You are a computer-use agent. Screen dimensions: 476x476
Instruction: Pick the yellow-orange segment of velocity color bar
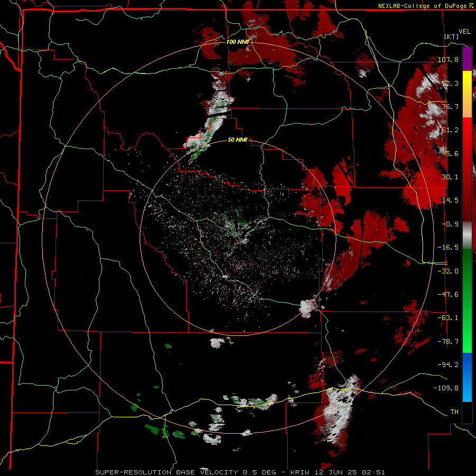(467, 94)
